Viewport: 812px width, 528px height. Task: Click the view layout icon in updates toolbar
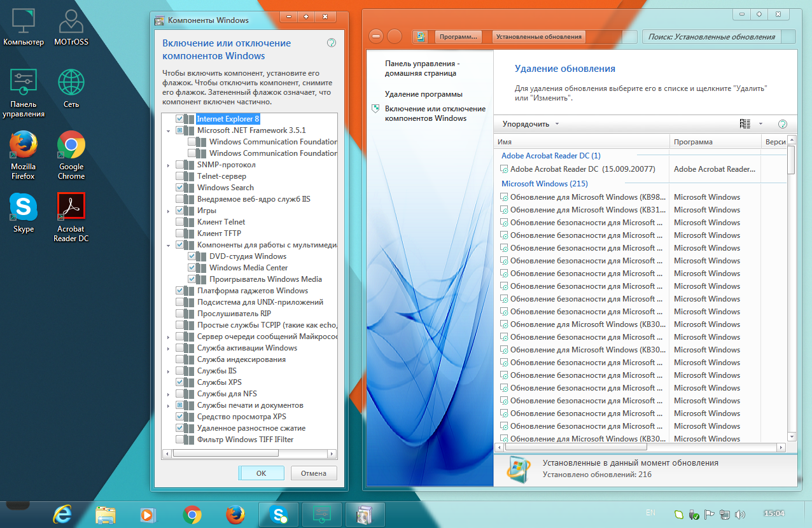pos(745,124)
